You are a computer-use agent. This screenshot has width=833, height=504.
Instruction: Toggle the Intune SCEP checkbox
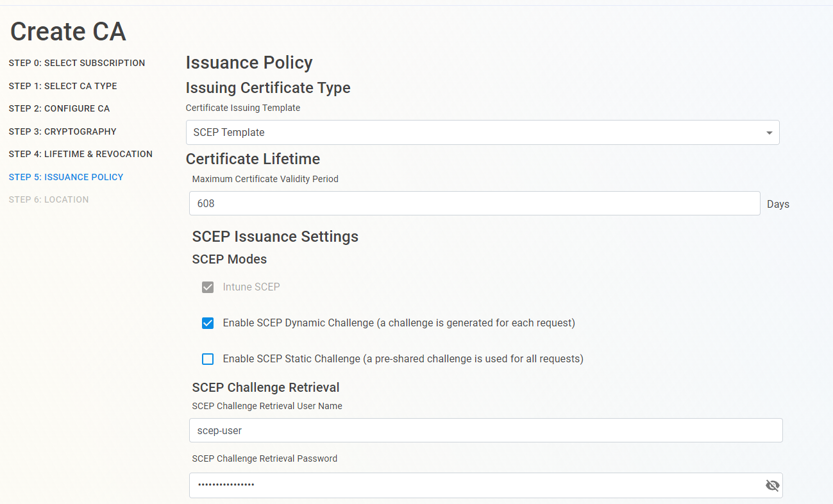point(208,287)
